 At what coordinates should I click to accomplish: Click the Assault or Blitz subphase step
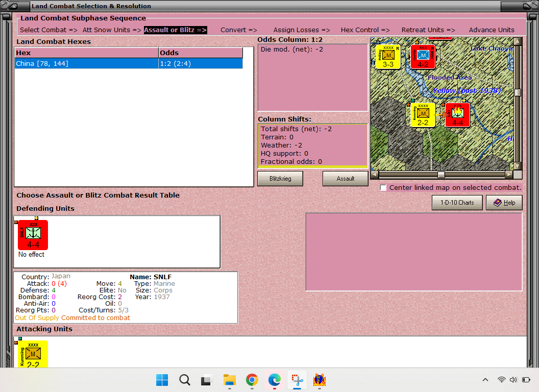(175, 30)
